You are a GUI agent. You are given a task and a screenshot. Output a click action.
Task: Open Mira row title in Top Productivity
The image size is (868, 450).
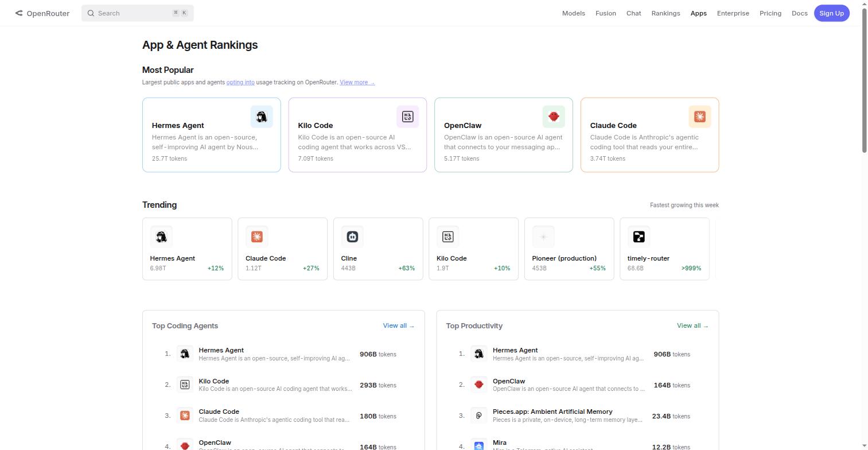pyautogui.click(x=500, y=443)
